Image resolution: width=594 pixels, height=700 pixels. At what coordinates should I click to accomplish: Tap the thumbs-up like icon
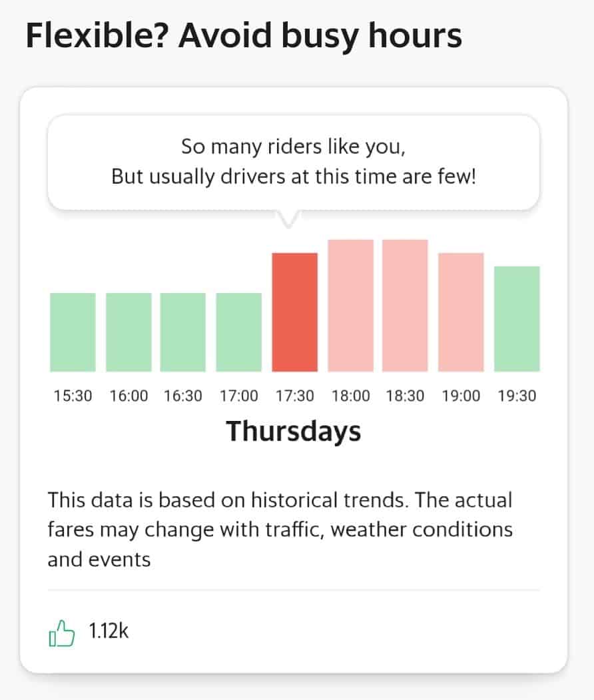pyautogui.click(x=61, y=633)
